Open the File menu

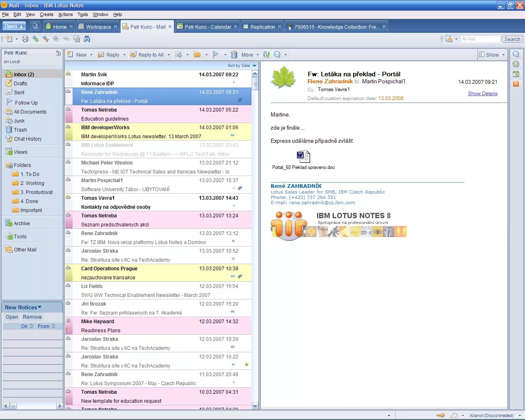pyautogui.click(x=5, y=14)
